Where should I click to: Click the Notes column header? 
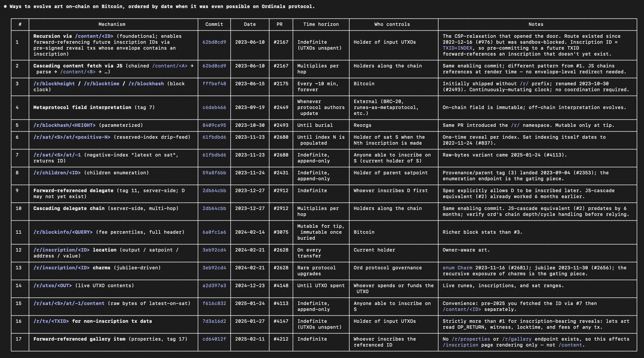pyautogui.click(x=536, y=24)
